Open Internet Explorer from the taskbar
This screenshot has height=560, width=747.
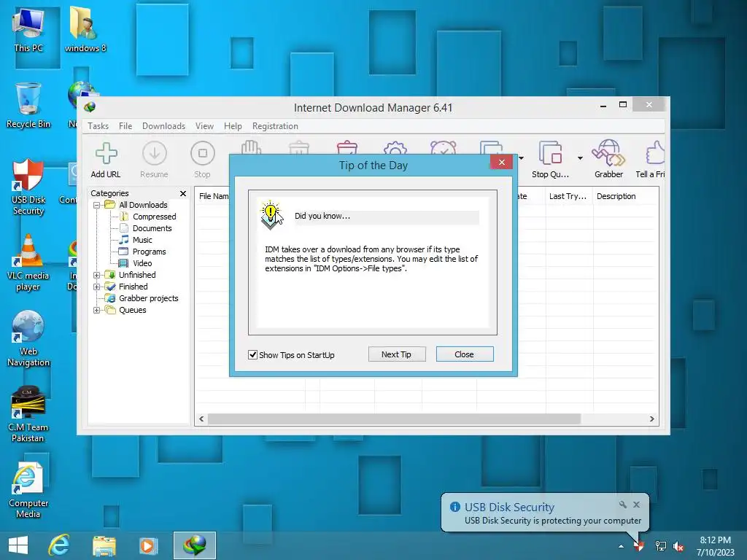[59, 545]
